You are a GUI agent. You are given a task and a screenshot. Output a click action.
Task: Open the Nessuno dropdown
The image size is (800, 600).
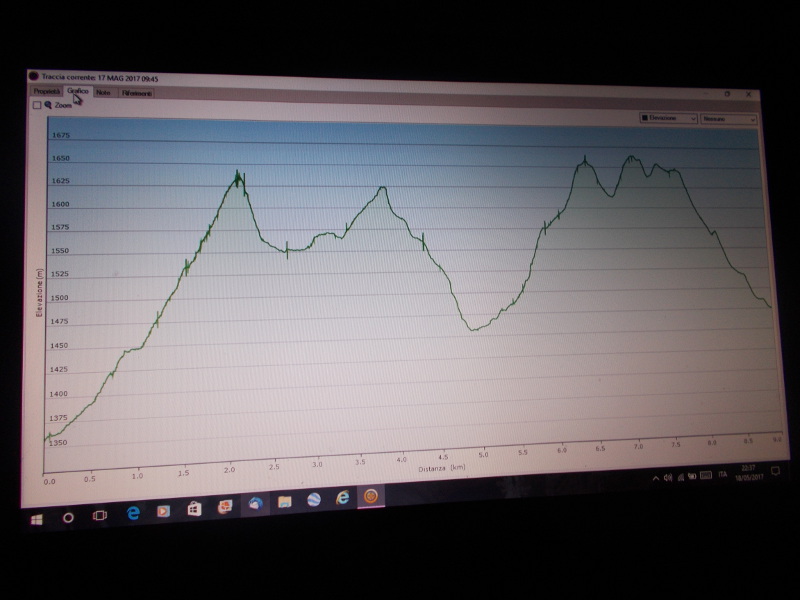point(728,119)
